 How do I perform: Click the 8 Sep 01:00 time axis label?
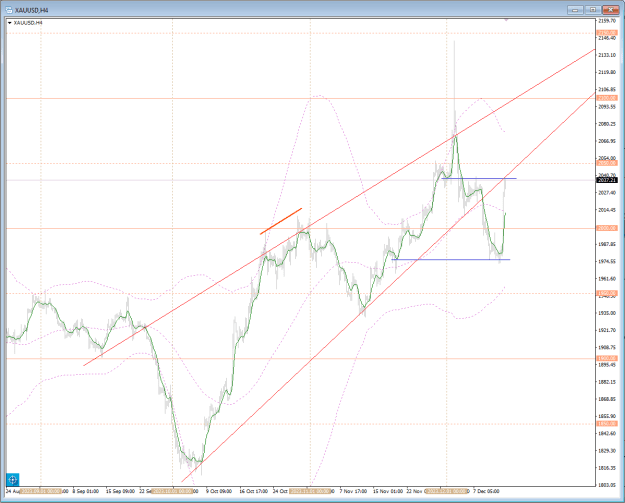tap(86, 491)
